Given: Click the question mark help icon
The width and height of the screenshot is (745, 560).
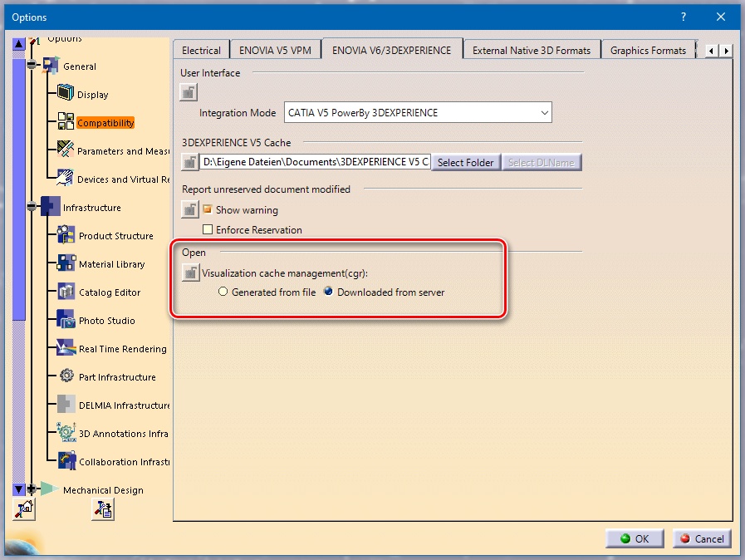Looking at the screenshot, I should coord(684,17).
